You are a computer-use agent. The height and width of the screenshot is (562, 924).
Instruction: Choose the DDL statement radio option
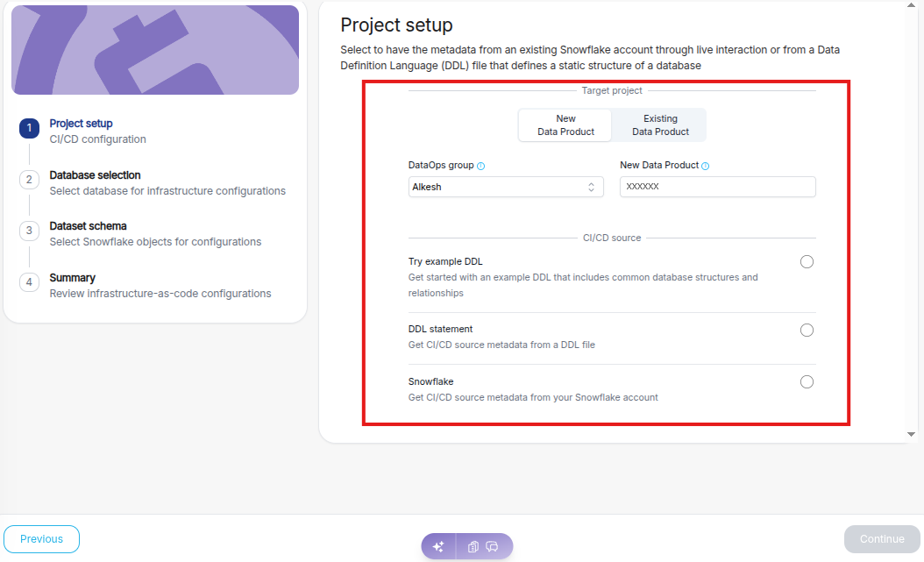coord(807,330)
